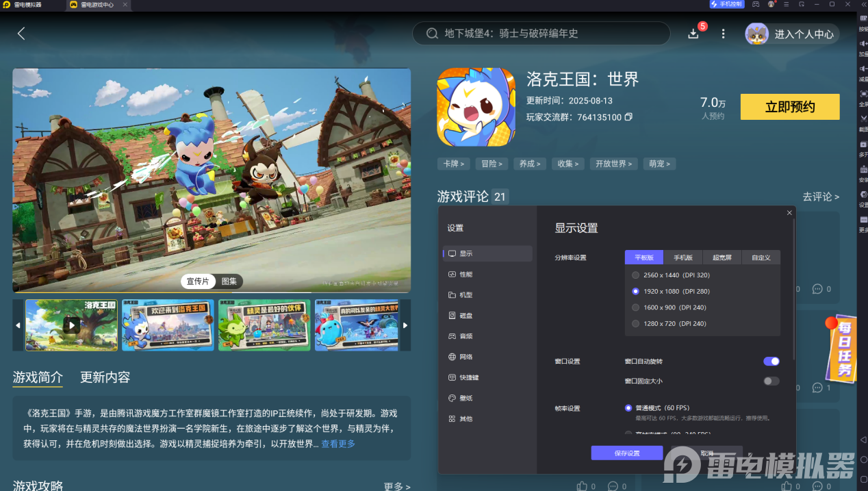Open 显示 display settings section
Image resolution: width=868 pixels, height=491 pixels.
click(x=487, y=253)
